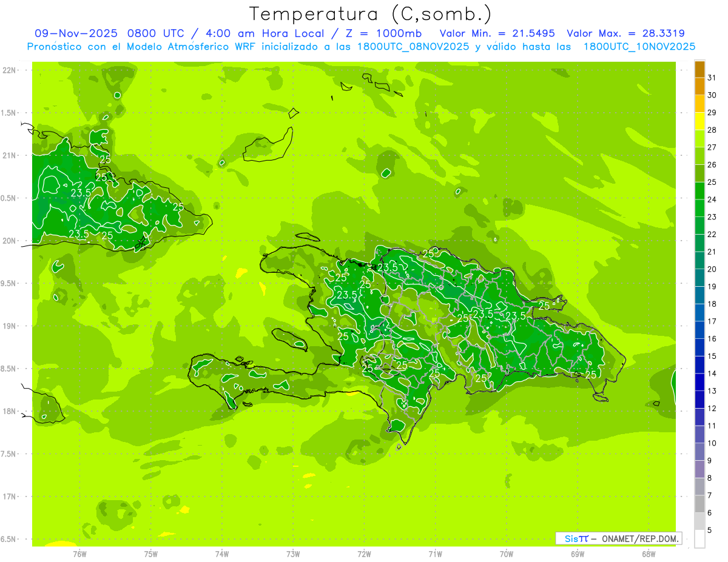This screenshot has width=728, height=562.
Task: Pick the white swatch at the legend bottom
Action: [x=699, y=539]
